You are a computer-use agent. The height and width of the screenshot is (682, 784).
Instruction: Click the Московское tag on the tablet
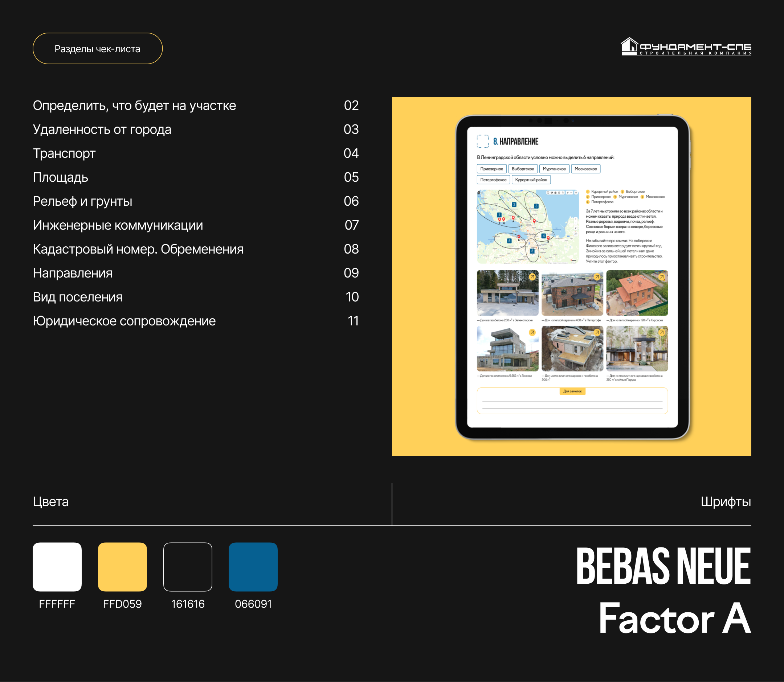click(585, 169)
